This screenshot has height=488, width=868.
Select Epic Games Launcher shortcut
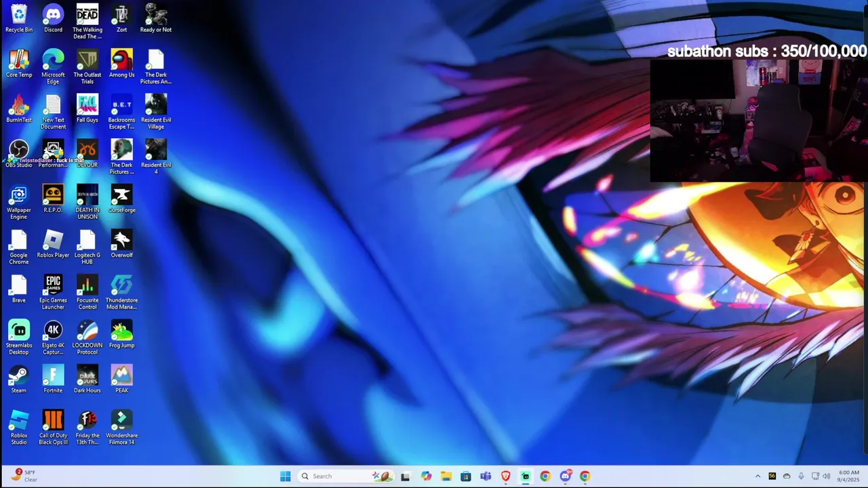(53, 292)
